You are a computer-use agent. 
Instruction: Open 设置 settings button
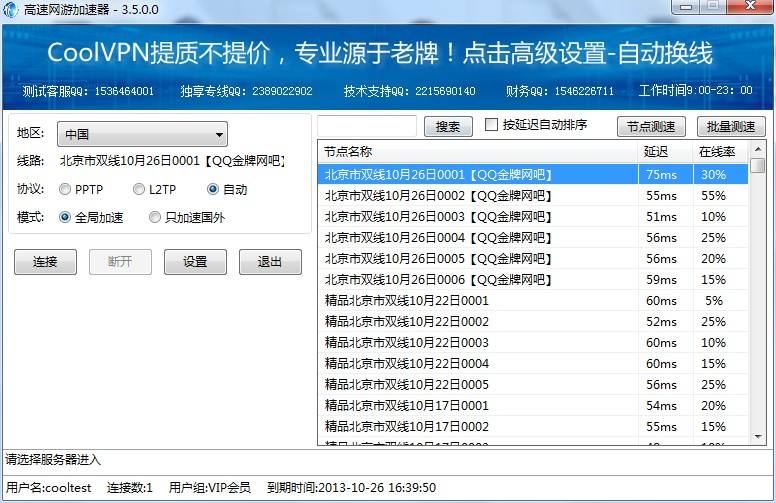tap(195, 261)
